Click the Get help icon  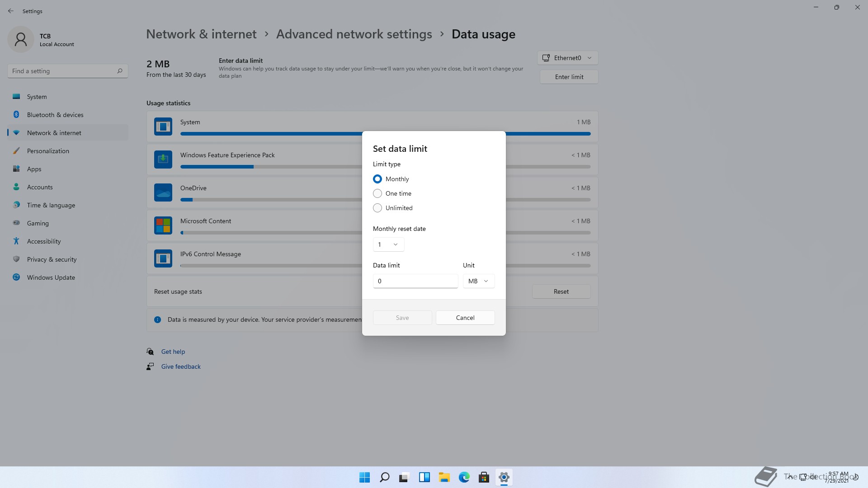150,352
